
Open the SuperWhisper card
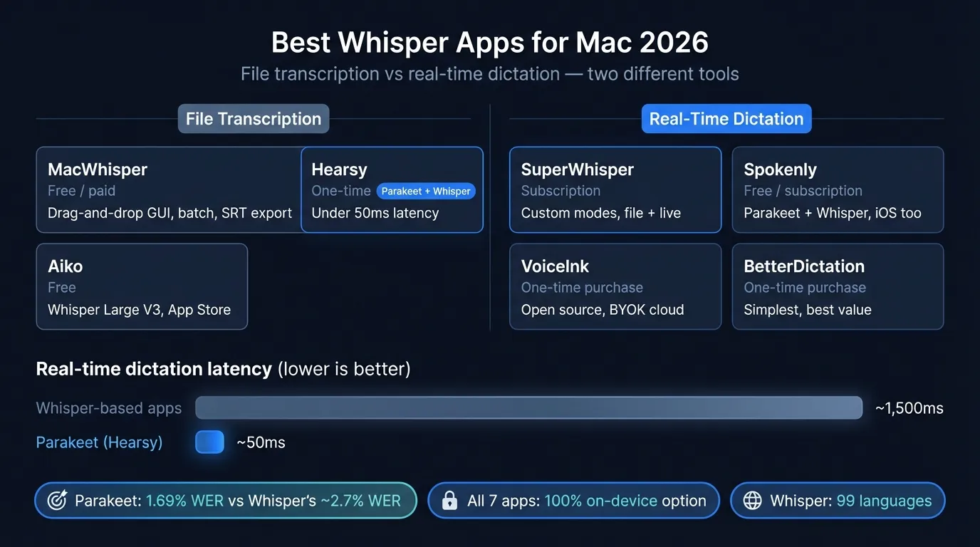[615, 189]
